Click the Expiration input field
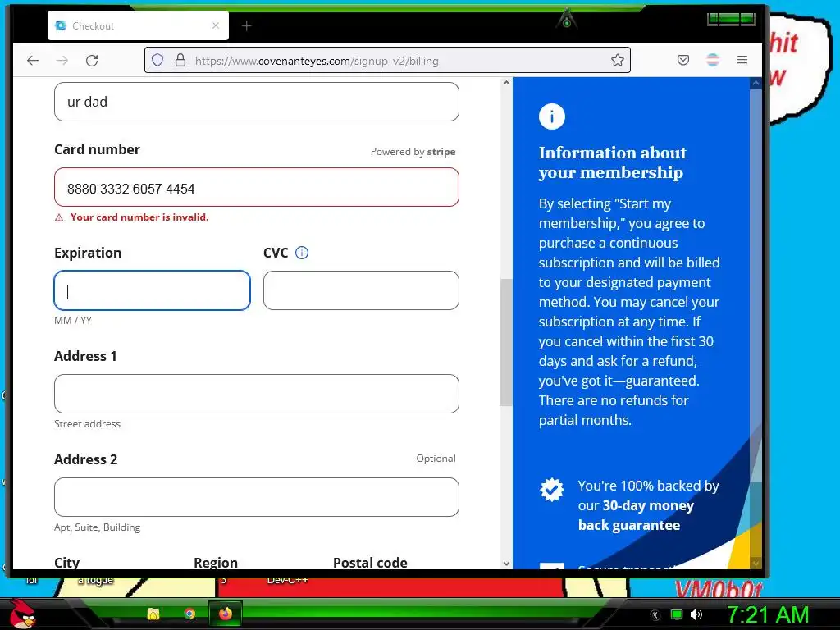The height and width of the screenshot is (630, 840). pyautogui.click(x=152, y=290)
